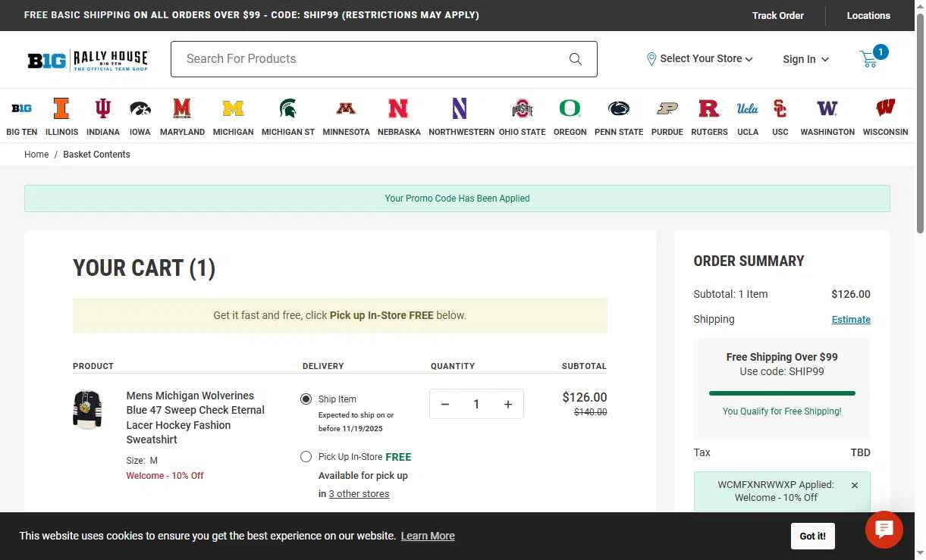Image resolution: width=926 pixels, height=560 pixels.
Task: Click the Estimate shipping link
Action: point(851,320)
